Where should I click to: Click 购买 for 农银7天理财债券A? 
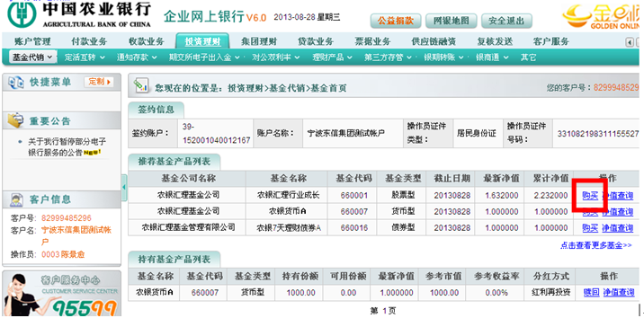(x=590, y=228)
